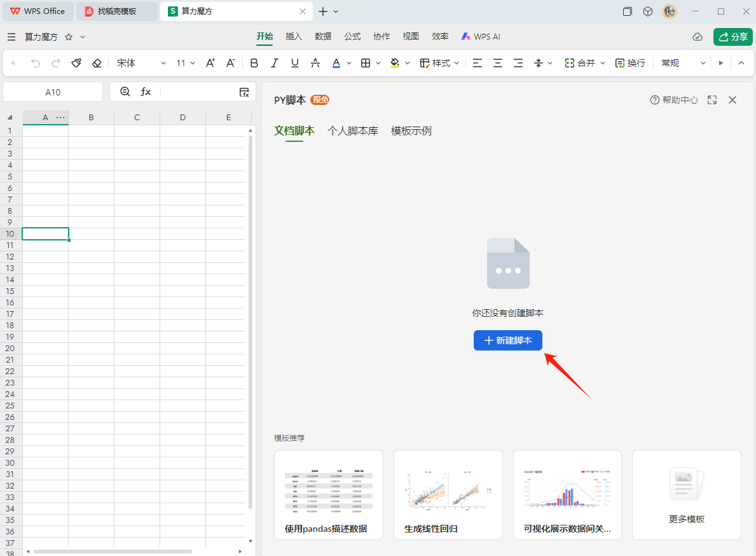
Task: Click the eraser clear-format icon
Action: coord(97,63)
